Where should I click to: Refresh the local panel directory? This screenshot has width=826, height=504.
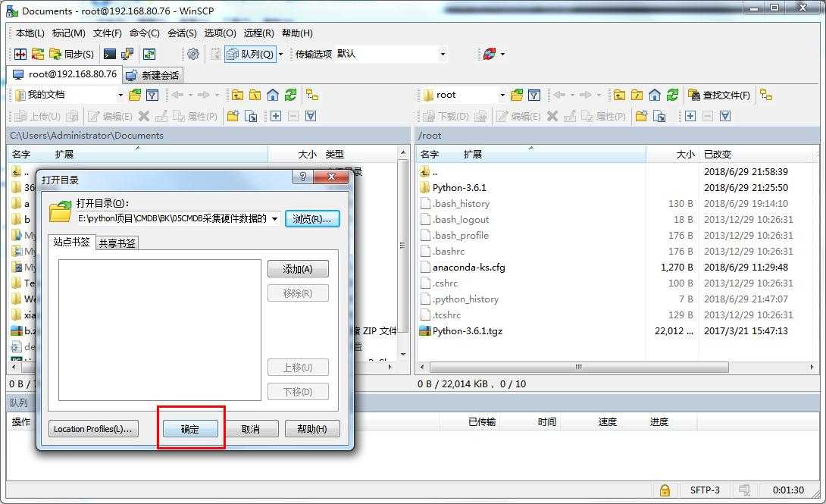tap(290, 95)
